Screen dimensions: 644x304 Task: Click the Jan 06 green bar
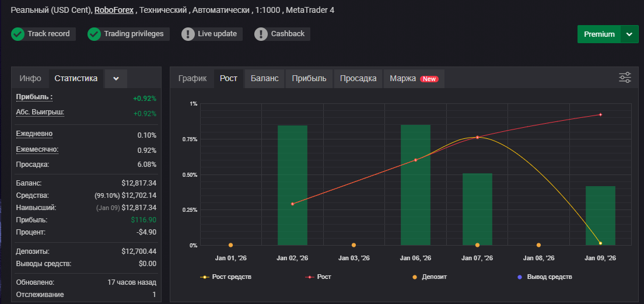tap(416, 185)
